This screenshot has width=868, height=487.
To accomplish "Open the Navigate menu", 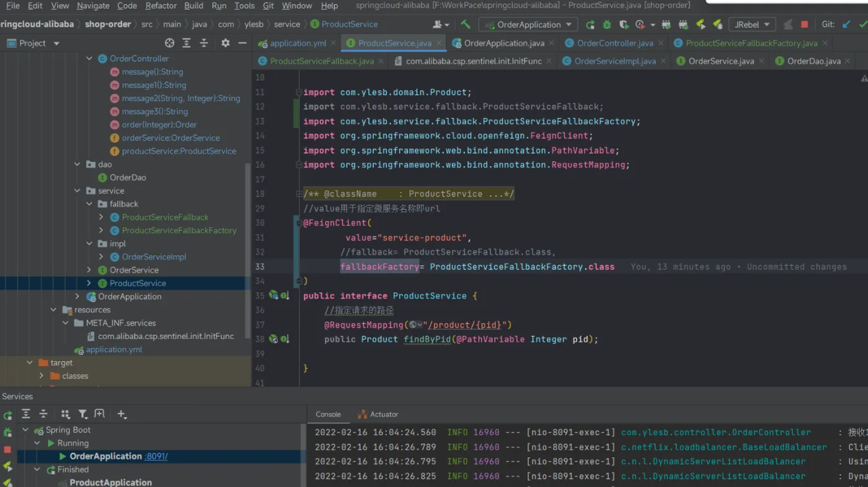I will coord(93,6).
